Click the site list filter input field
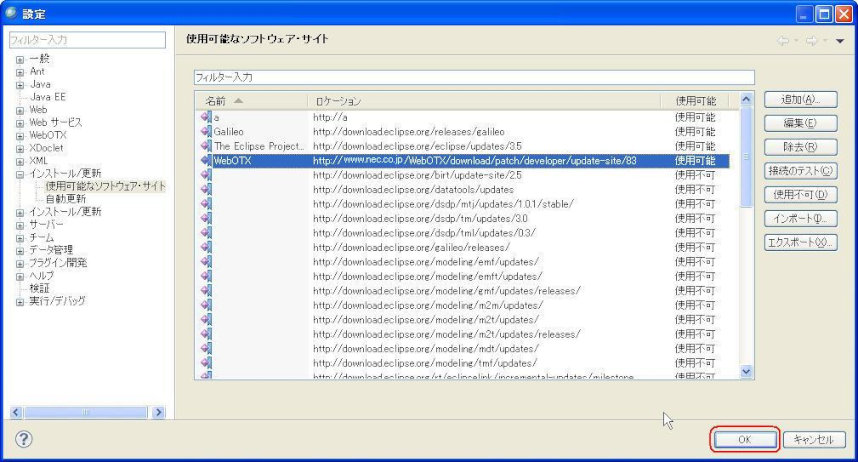858x462 pixels. pos(473,77)
